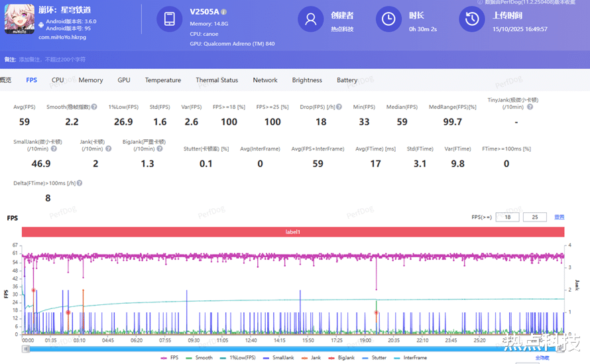Click help icon beside Delta(FTime)>100ms

[x=80, y=183]
